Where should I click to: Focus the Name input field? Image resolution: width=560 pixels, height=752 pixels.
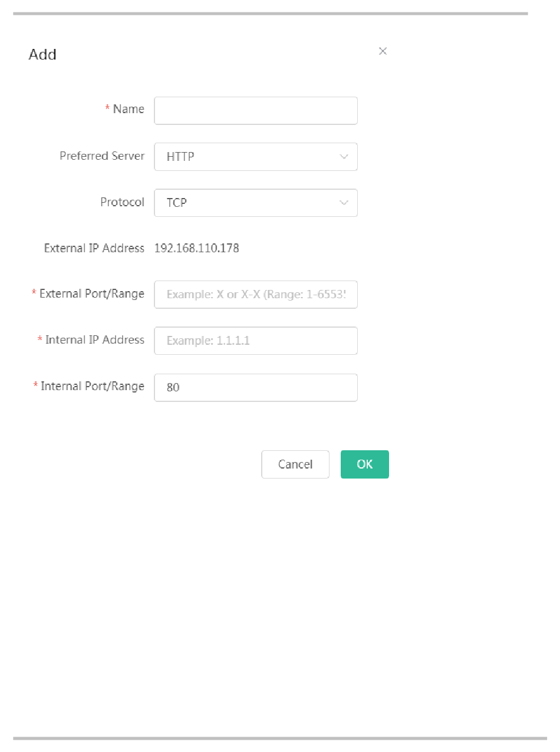256,111
